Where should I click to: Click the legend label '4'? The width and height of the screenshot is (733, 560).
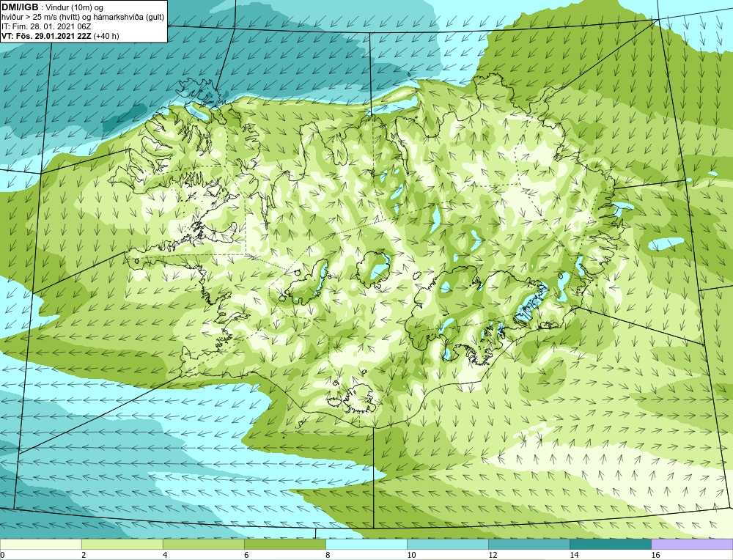[x=165, y=555]
